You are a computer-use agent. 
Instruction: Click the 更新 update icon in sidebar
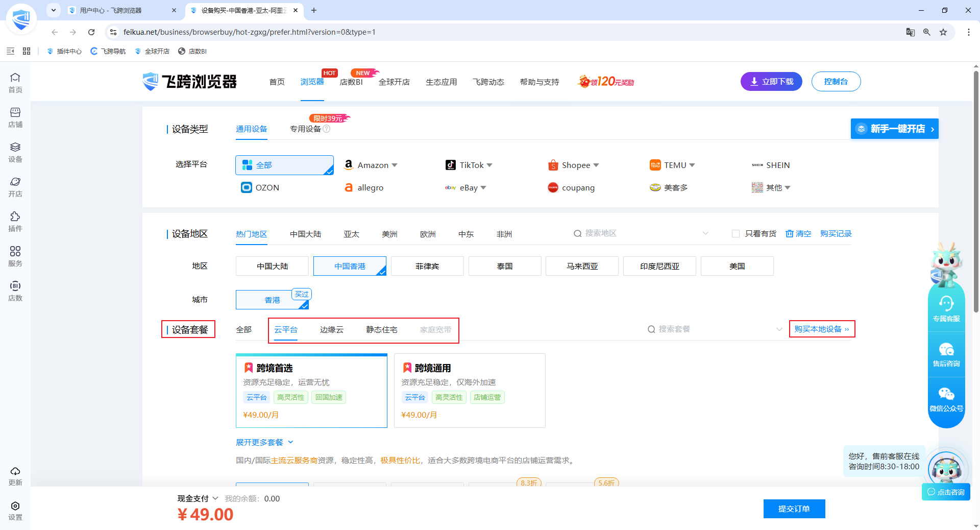(15, 476)
